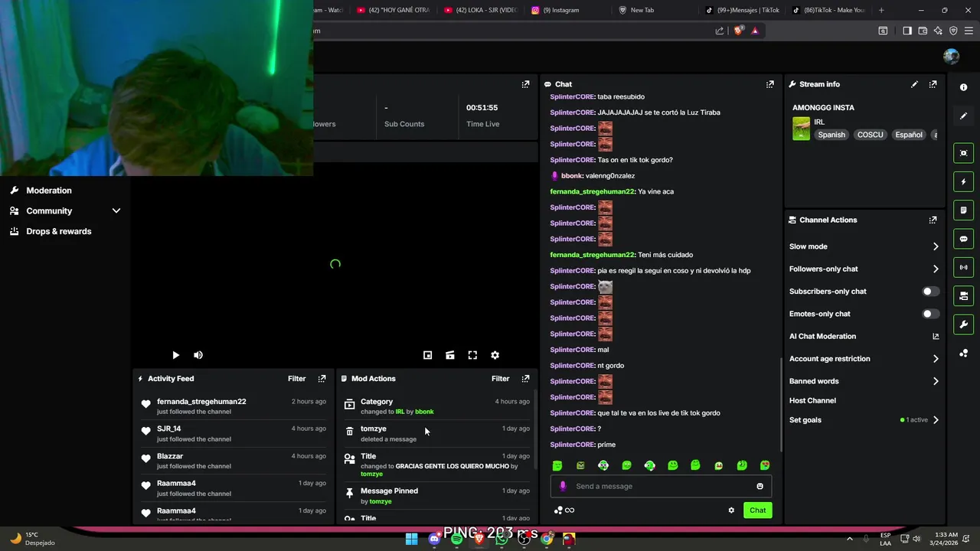
Task: Toggle Subscribers-only chat switch
Action: (930, 292)
